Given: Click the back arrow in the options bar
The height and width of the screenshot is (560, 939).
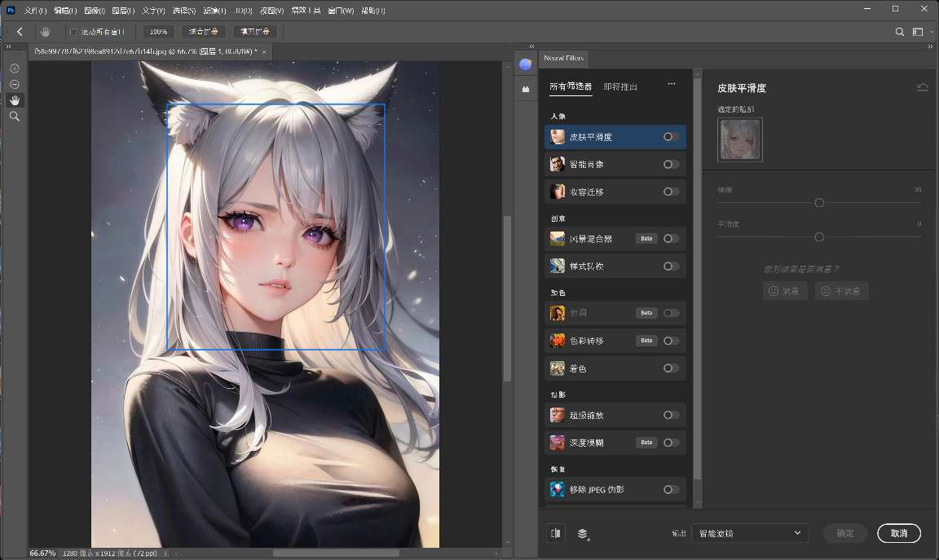Looking at the screenshot, I should [18, 32].
